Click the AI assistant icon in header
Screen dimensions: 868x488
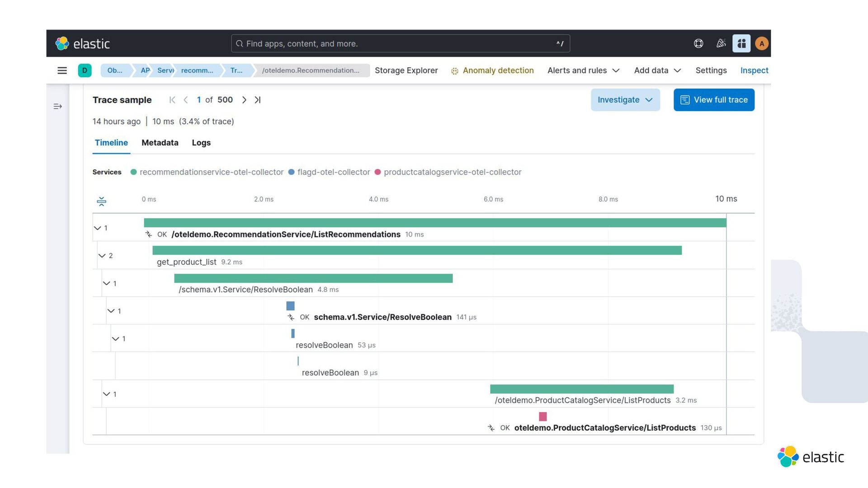click(741, 44)
